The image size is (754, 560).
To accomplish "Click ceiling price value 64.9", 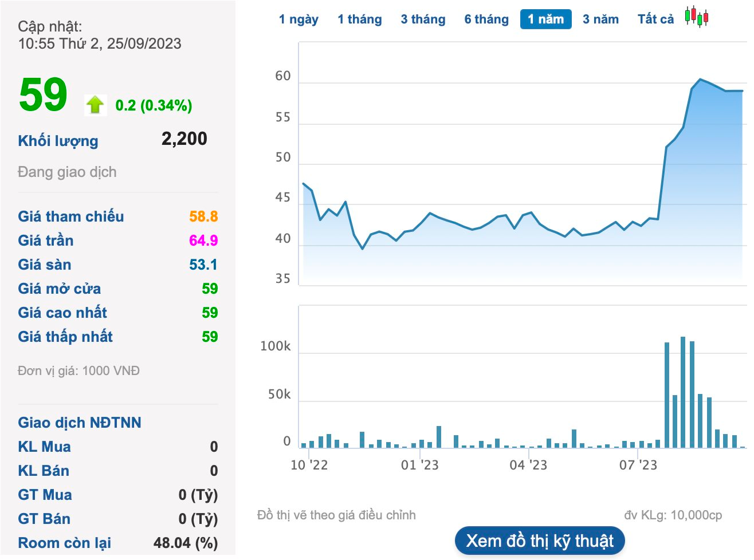I will (203, 240).
